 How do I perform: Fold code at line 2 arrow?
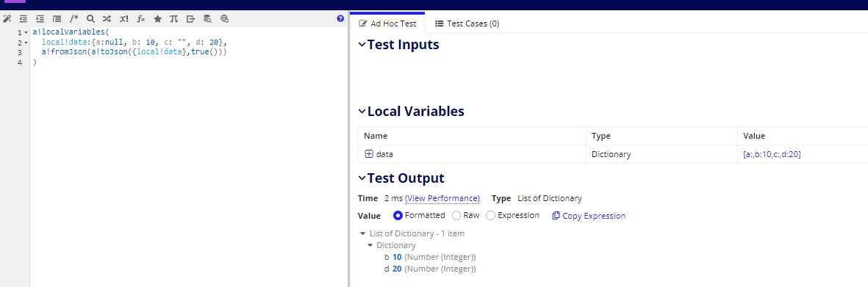pyautogui.click(x=26, y=43)
